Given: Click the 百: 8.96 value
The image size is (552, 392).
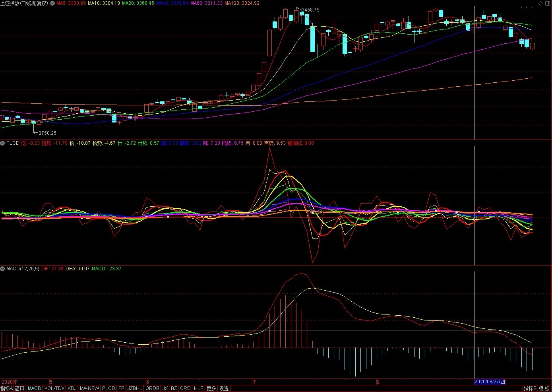Looking at the screenshot, I should tap(254, 143).
